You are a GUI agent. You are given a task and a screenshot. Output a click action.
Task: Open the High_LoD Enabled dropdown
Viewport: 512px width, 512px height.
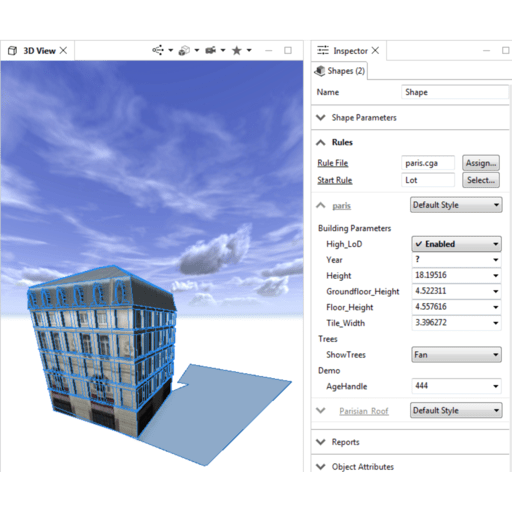click(x=456, y=244)
